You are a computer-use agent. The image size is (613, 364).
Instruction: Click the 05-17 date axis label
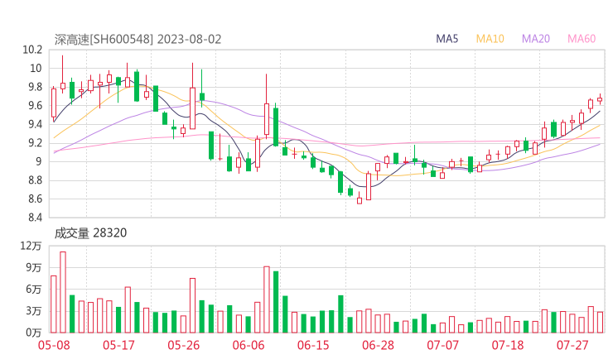point(118,345)
